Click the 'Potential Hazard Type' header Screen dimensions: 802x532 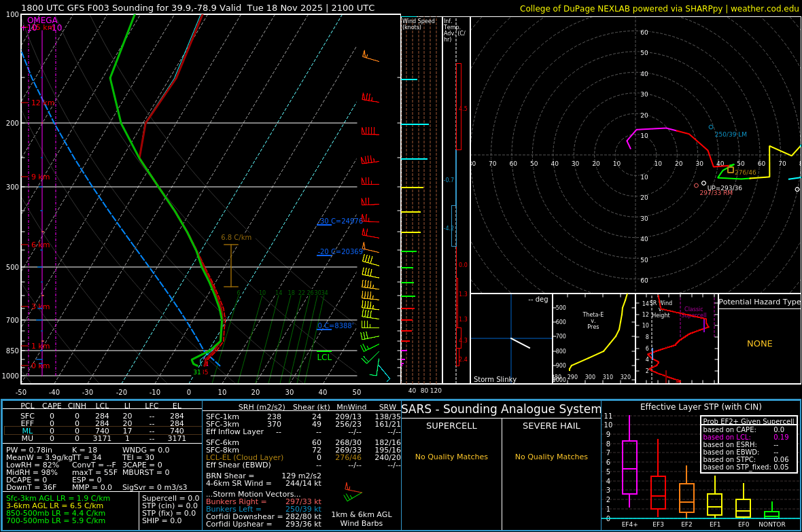click(760, 302)
